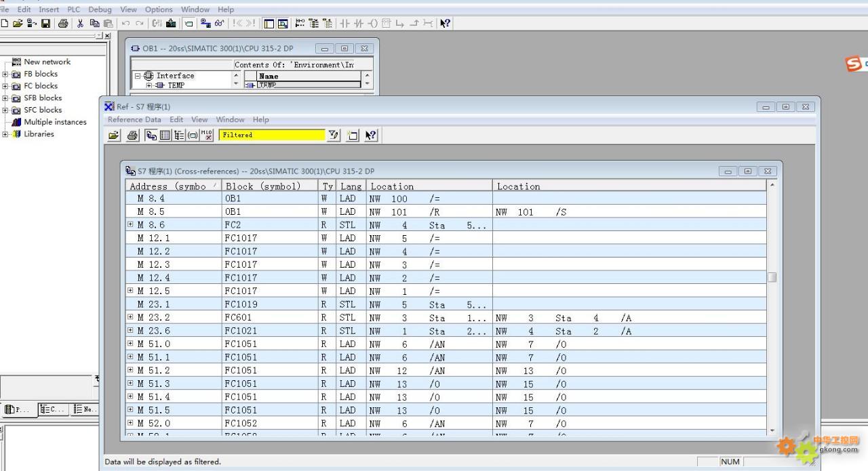Expand the M 51.0 cross-reference row
Viewport: 868px width, 471px height.
coord(130,344)
